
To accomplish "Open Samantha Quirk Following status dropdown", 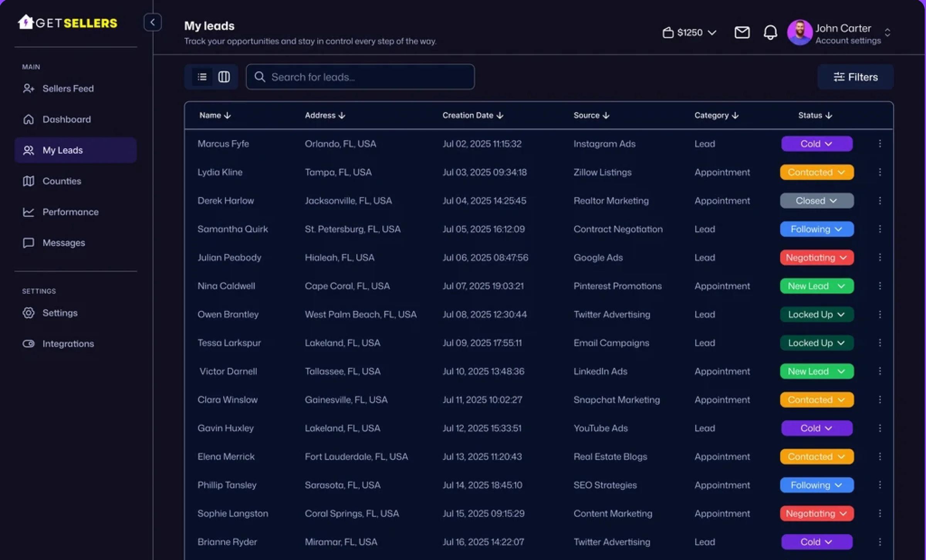I will coord(816,229).
